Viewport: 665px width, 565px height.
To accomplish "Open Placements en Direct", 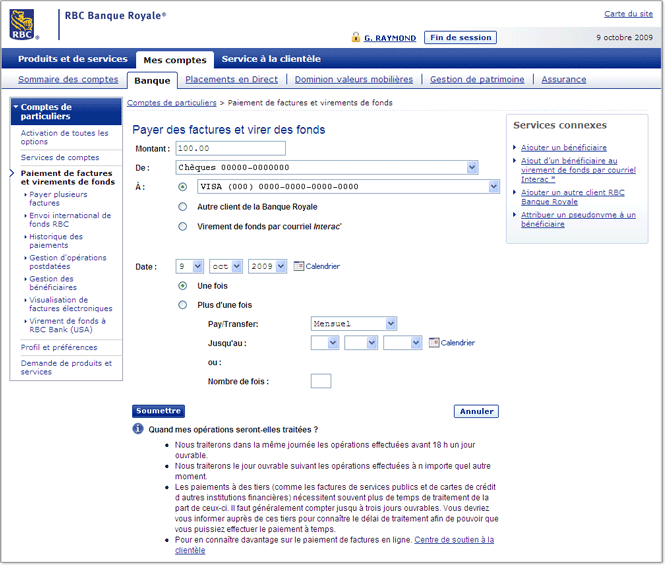I will coord(231,79).
